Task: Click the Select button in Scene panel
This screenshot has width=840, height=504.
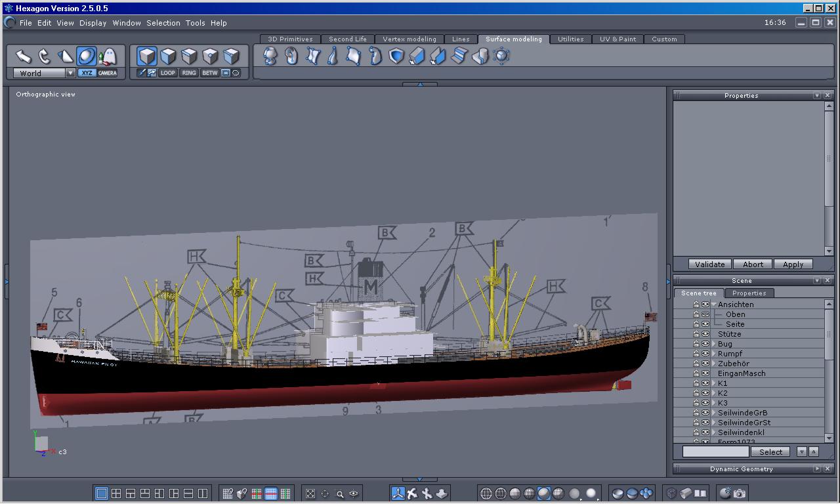Action: [x=771, y=451]
